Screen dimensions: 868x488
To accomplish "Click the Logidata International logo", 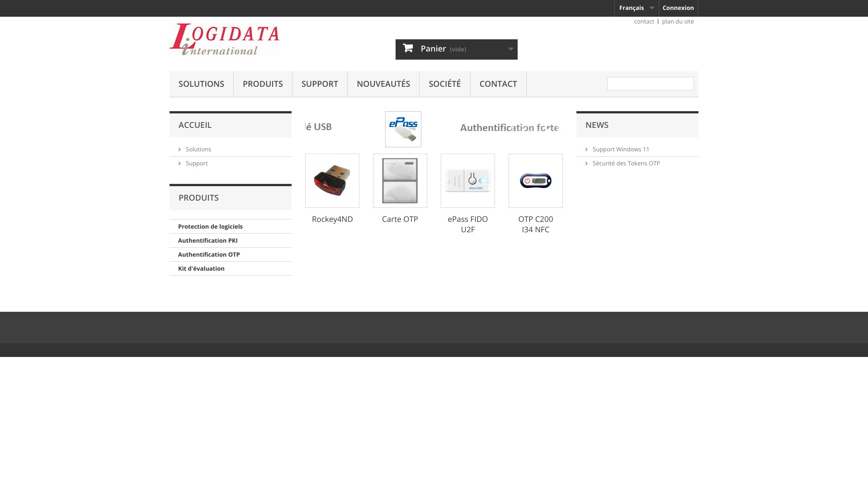I will (x=224, y=39).
